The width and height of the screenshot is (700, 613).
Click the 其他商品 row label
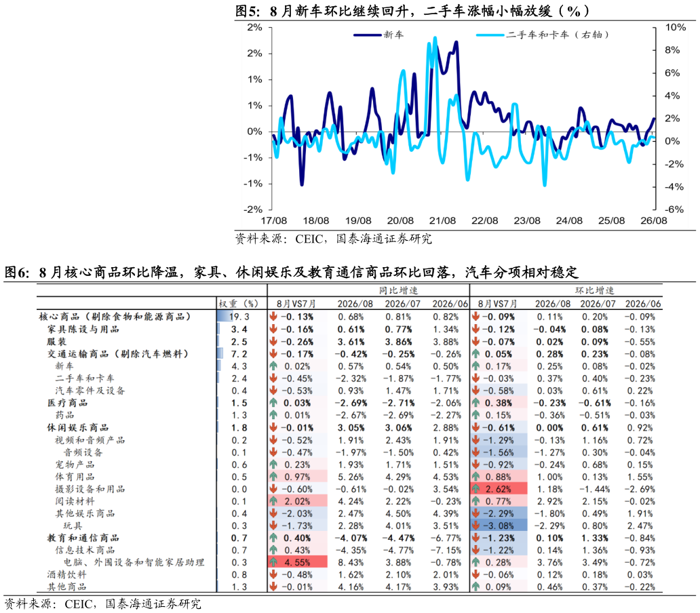(x=67, y=587)
